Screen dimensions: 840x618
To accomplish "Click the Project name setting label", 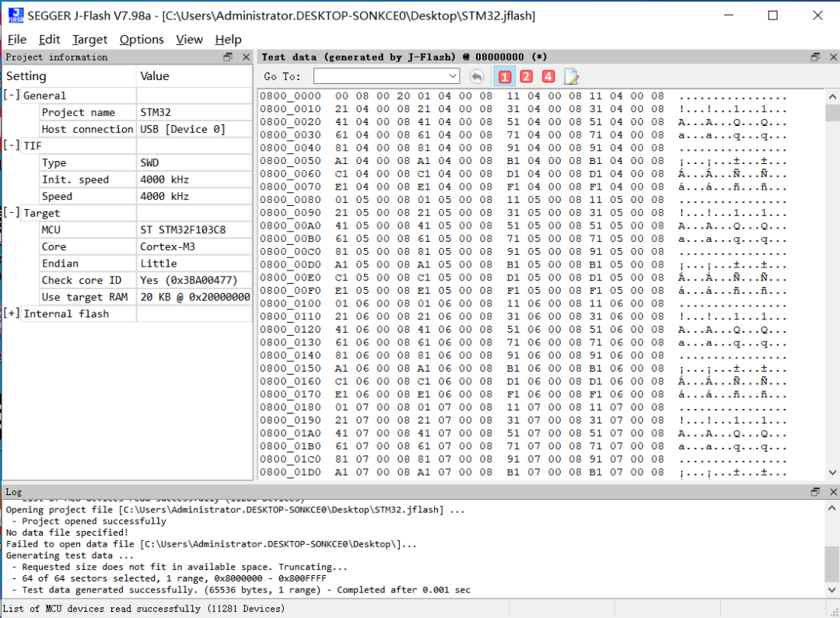I will click(79, 113).
